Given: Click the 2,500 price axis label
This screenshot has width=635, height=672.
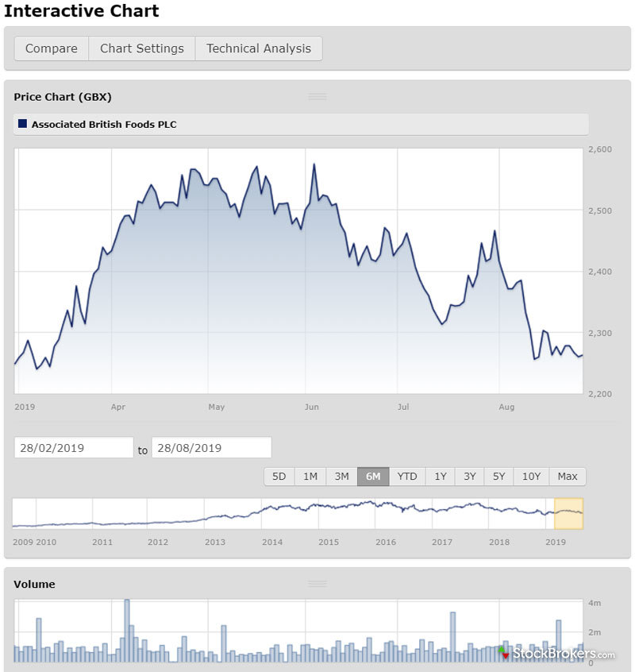Looking at the screenshot, I should pyautogui.click(x=600, y=210).
